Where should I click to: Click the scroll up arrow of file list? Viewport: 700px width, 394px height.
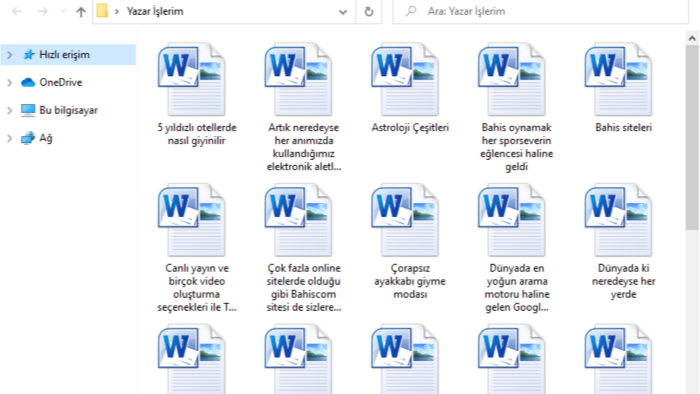692,38
